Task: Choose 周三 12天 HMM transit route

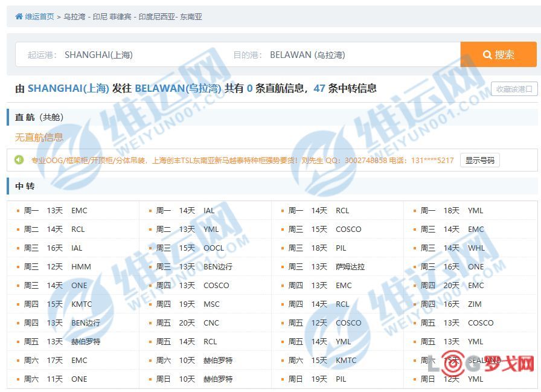Action: (x=57, y=267)
